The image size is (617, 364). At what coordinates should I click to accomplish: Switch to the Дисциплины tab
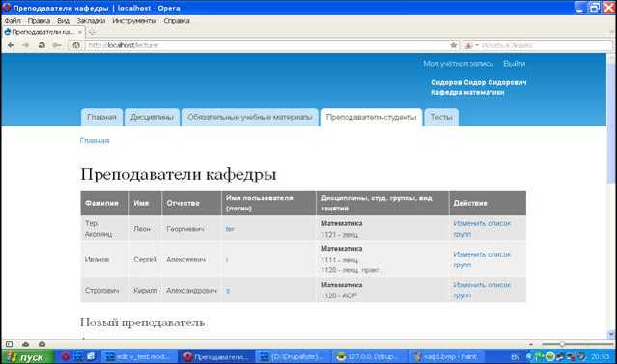click(x=152, y=117)
